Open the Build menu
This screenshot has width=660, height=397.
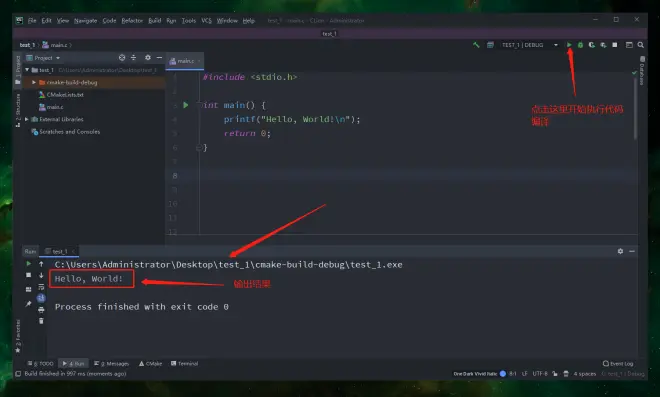(x=154, y=21)
